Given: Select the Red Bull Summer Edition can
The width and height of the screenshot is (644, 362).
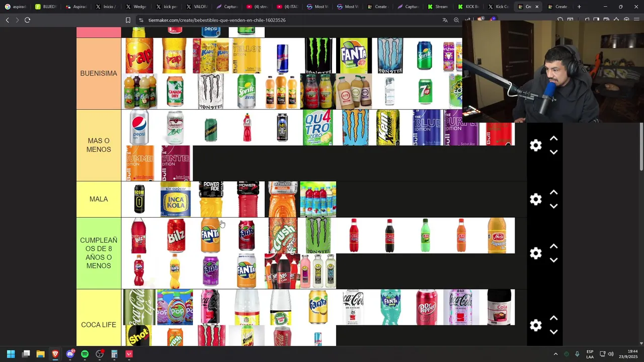Looking at the screenshot, I should point(139,163).
